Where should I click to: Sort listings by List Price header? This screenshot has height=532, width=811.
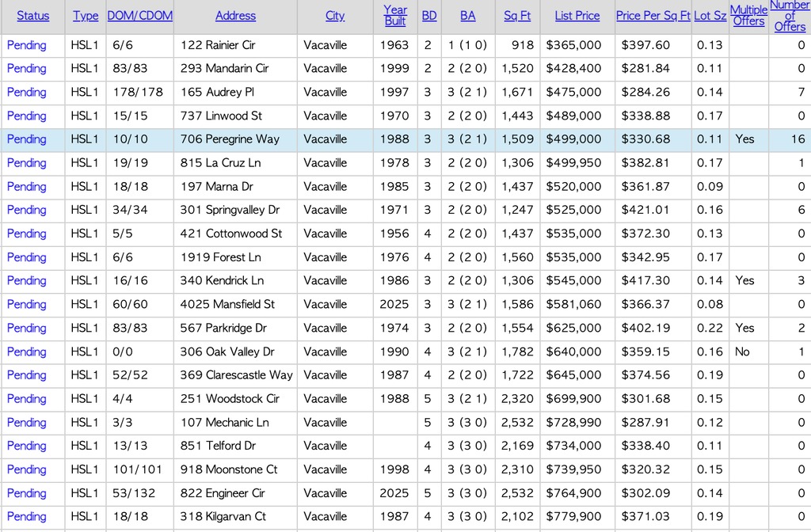[x=577, y=16]
